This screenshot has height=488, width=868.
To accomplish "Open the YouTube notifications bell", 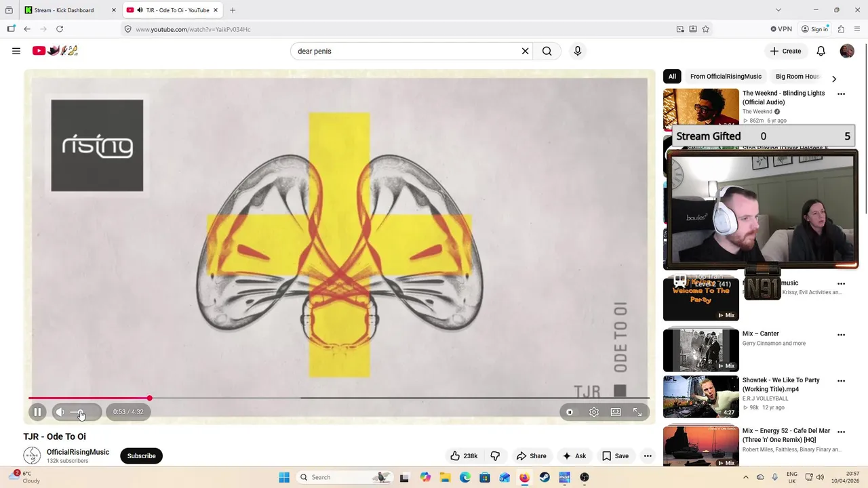I will [821, 51].
